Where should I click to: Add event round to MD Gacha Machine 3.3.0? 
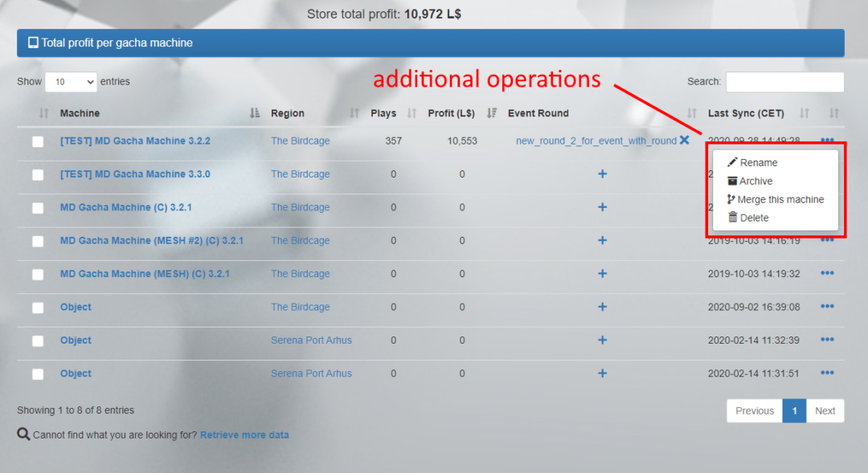tap(602, 174)
